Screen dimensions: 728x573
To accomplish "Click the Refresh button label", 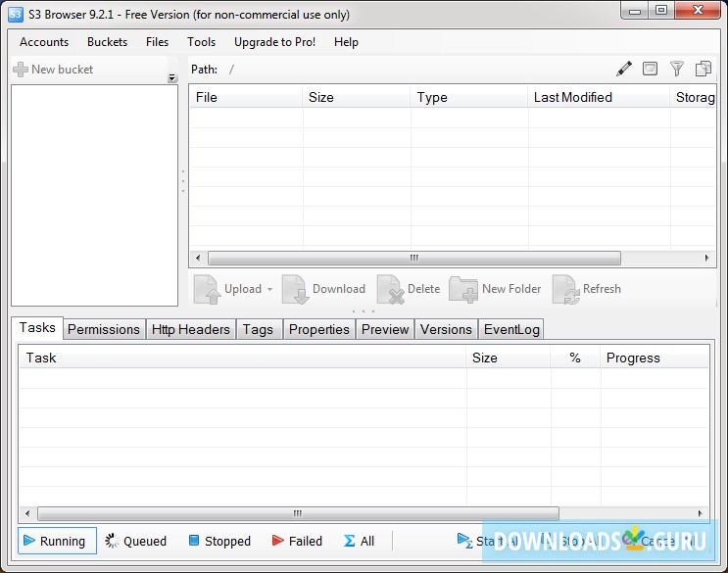I will tap(602, 289).
